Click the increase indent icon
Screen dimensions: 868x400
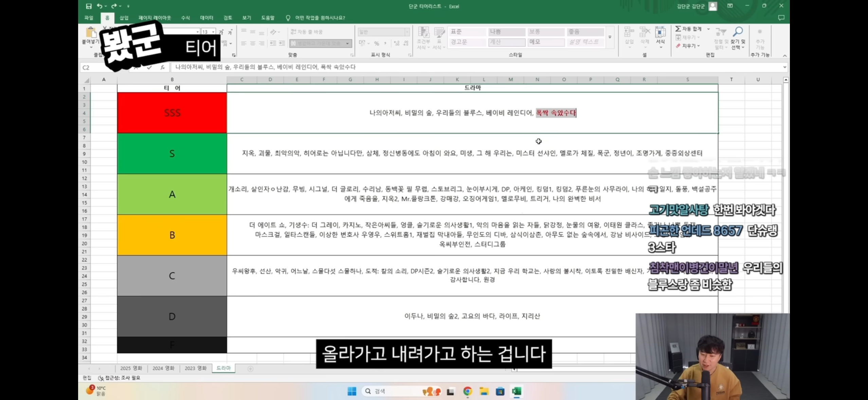coord(282,43)
